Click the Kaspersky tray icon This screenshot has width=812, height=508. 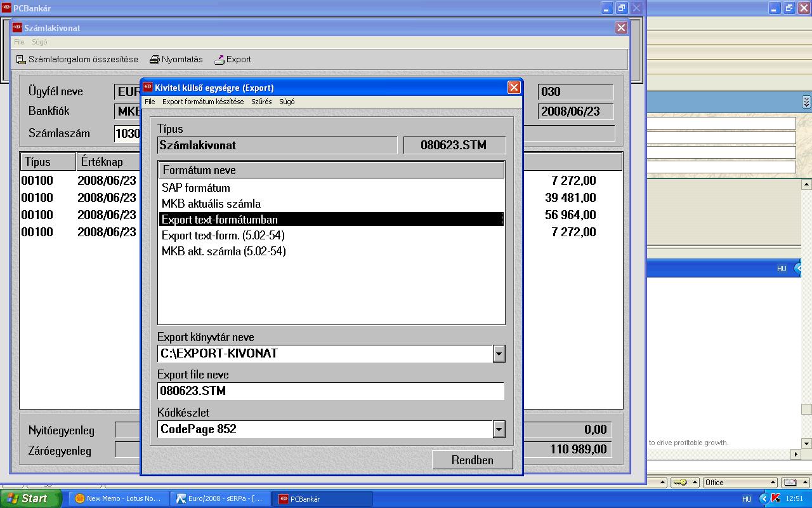tap(775, 498)
